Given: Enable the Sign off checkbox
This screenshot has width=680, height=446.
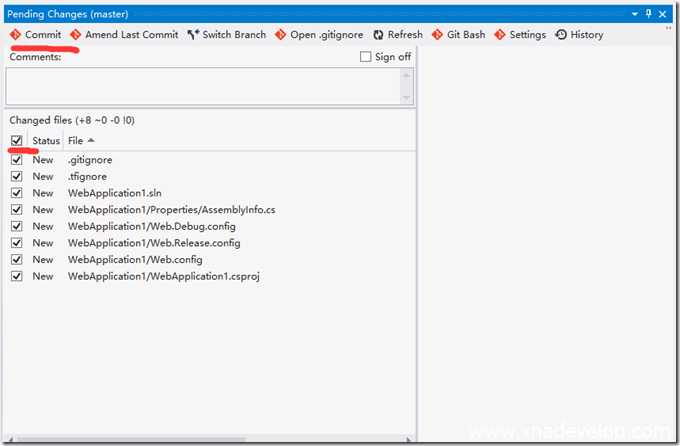Looking at the screenshot, I should point(366,57).
